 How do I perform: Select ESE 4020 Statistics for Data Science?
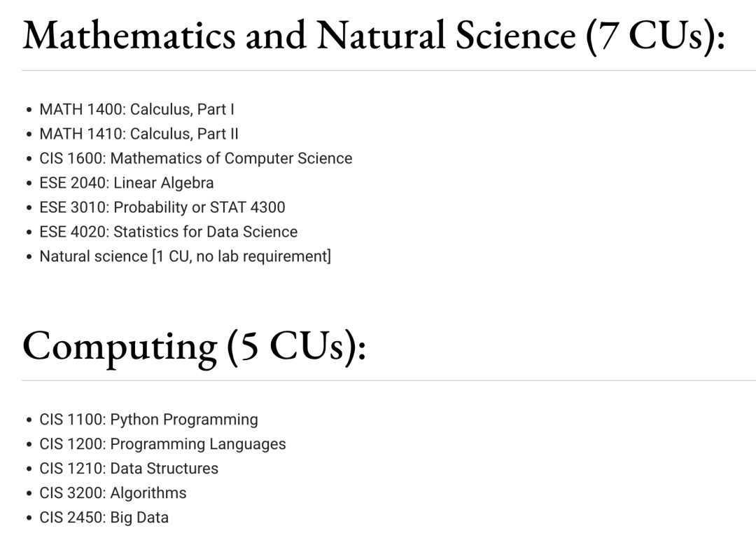click(168, 232)
